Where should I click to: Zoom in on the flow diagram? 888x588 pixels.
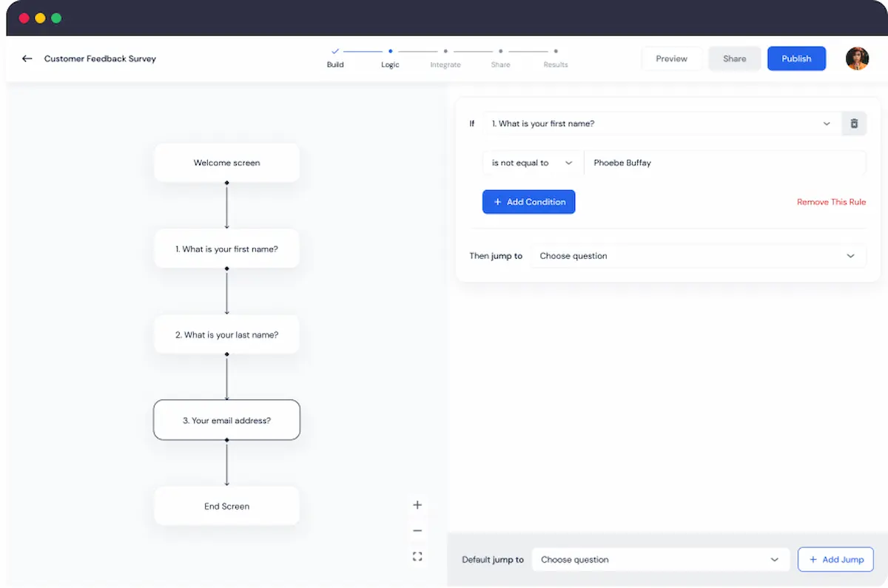click(x=417, y=505)
